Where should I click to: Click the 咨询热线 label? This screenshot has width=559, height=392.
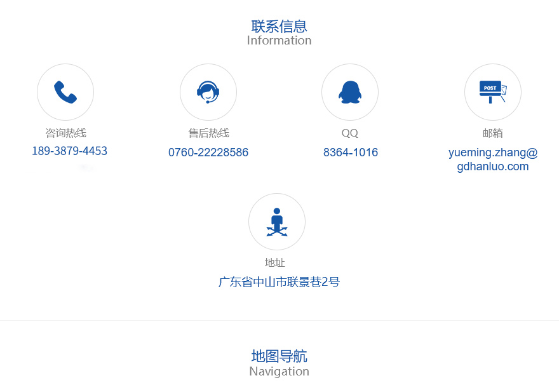tap(65, 133)
